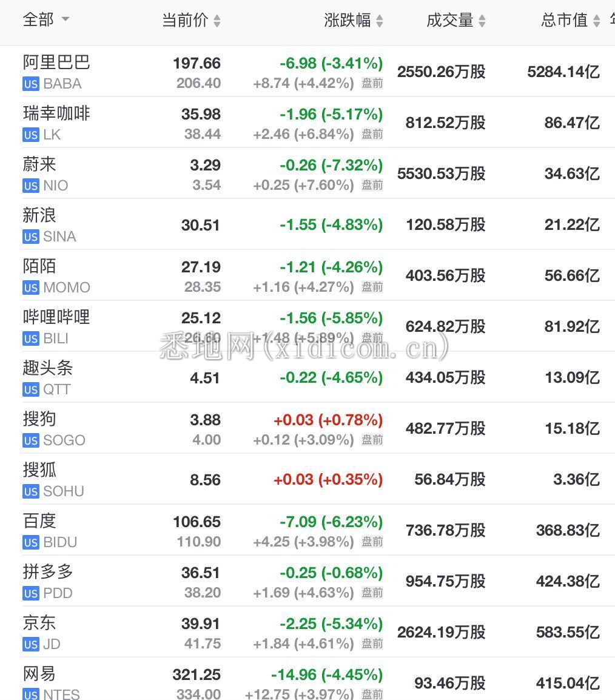Sort by 总市值 column arrows
Image resolution: width=615 pixels, height=700 pixels.
597,21
